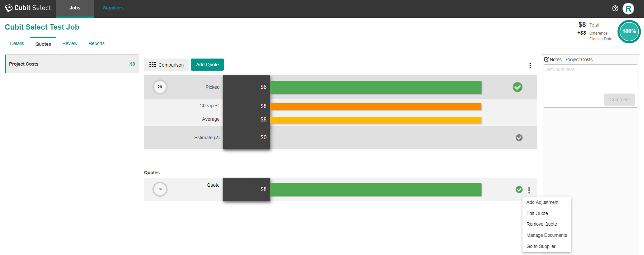Switch to the Jobs tab
644x255 pixels.
pos(75,8)
